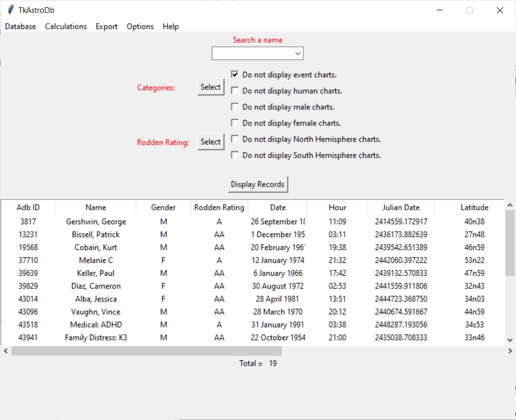The width and height of the screenshot is (516, 420).
Task: Click Adb ID cell 19568
Action: [x=28, y=247]
